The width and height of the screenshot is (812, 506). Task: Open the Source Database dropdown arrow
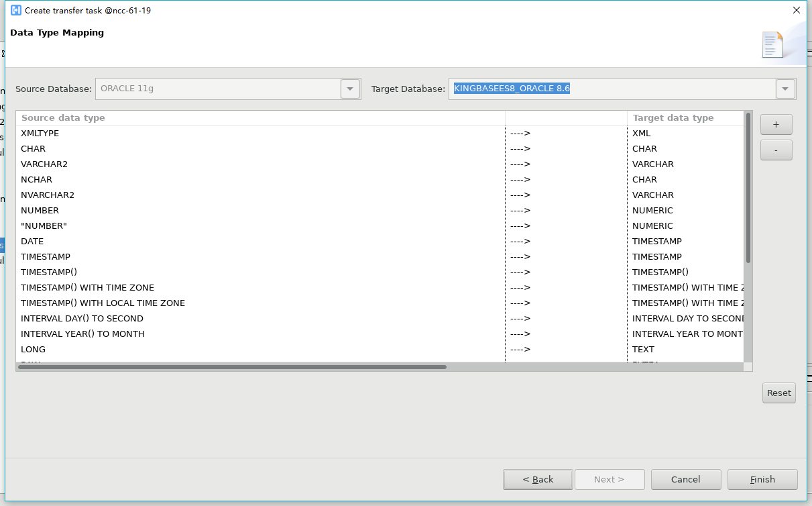[x=350, y=89]
